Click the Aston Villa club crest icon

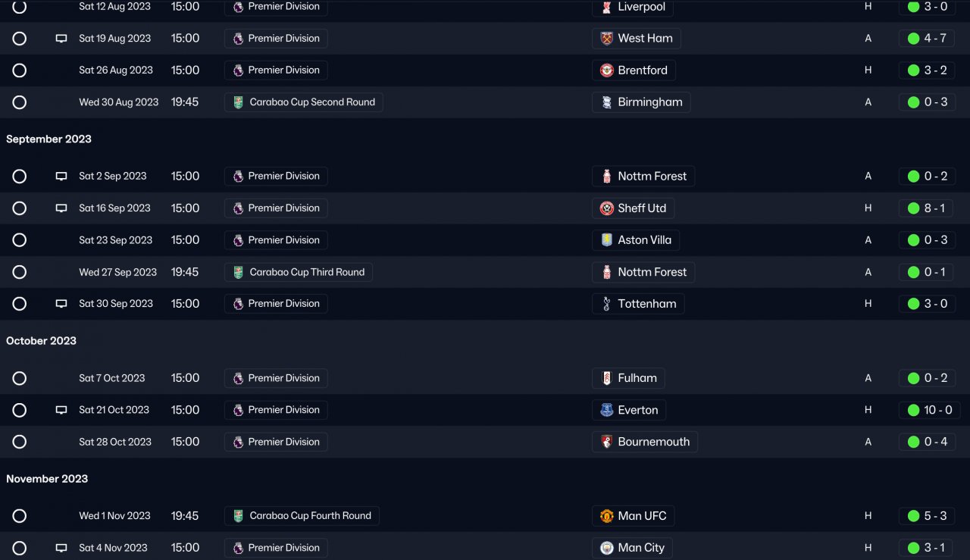pyautogui.click(x=606, y=240)
